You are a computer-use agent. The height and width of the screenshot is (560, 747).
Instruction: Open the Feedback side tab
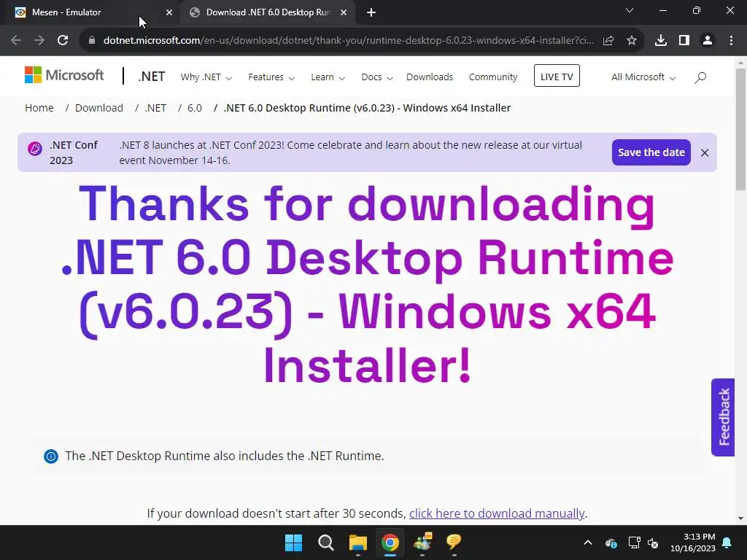[723, 417]
